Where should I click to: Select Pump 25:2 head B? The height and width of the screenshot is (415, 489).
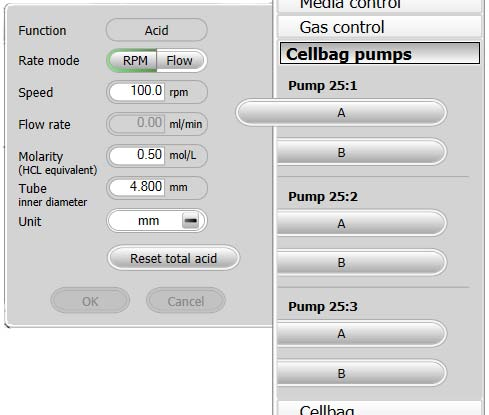(x=361, y=262)
